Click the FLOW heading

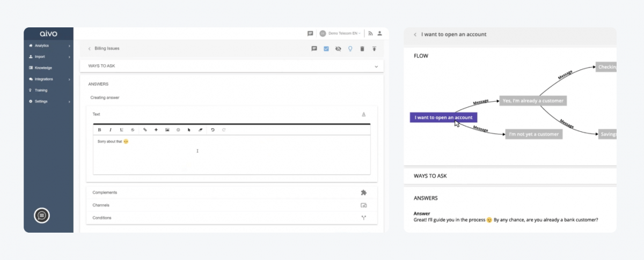coord(421,56)
